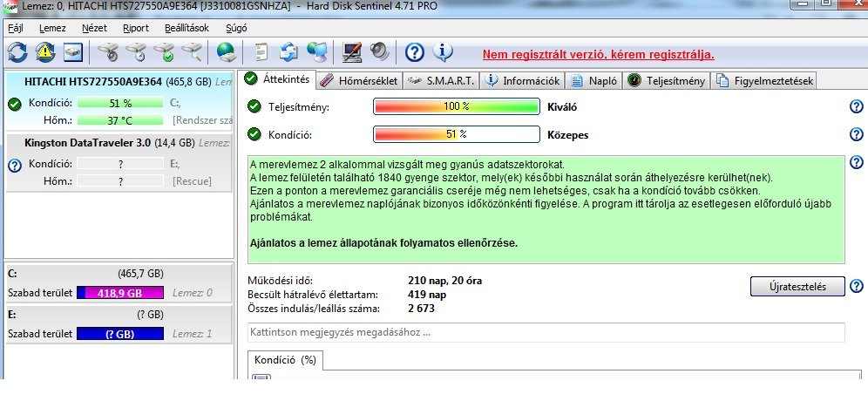This screenshot has height=401, width=868.
Task: Click the disk with magnifier icon
Action: [192, 52]
